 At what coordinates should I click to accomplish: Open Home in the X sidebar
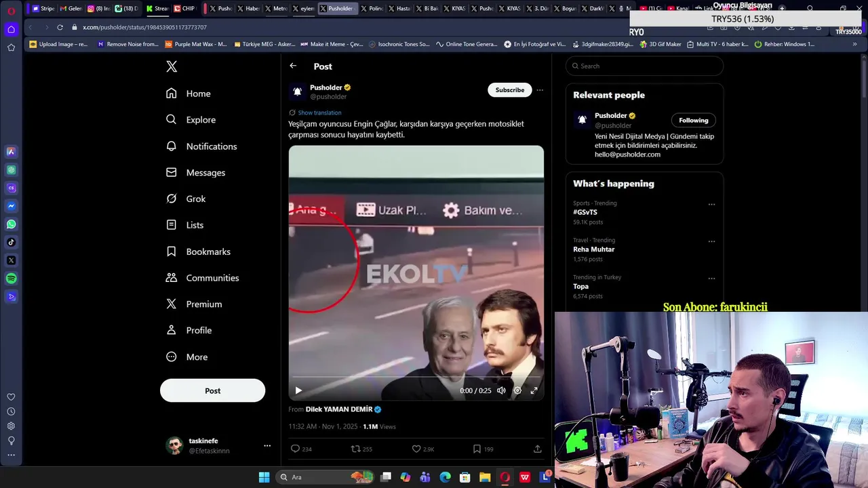(x=189, y=94)
